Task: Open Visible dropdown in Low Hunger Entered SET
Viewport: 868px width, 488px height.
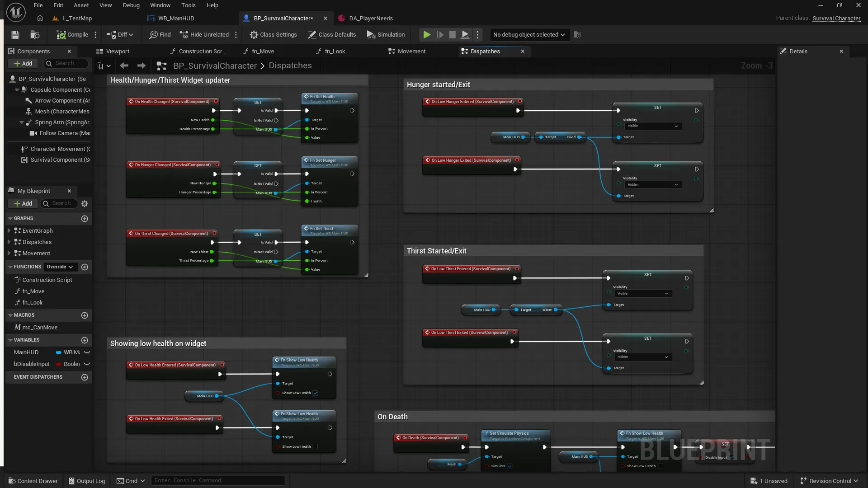Action: tap(653, 126)
